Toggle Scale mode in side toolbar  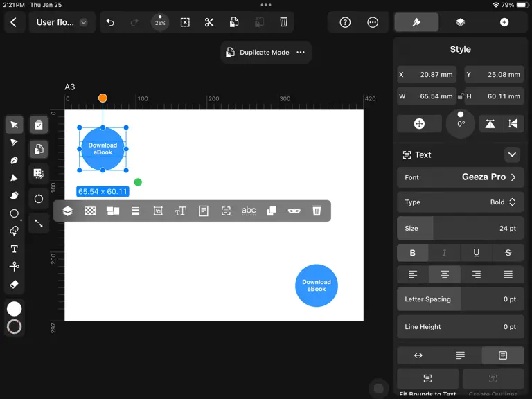click(x=39, y=223)
